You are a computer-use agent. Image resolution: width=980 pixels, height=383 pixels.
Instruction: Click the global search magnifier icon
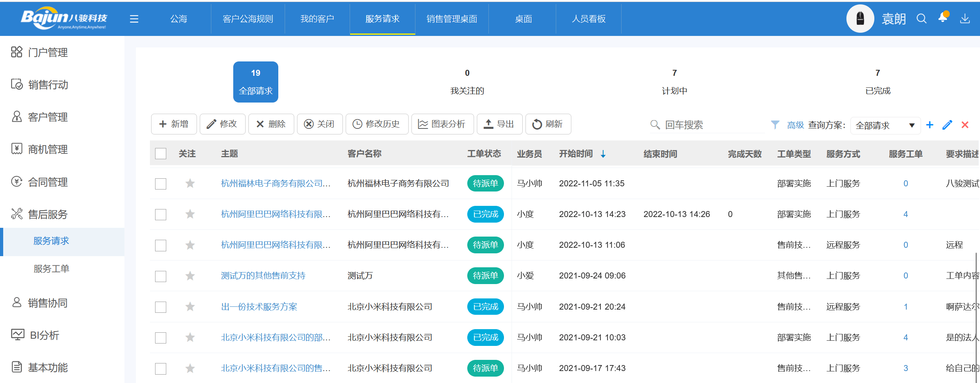[x=921, y=18]
